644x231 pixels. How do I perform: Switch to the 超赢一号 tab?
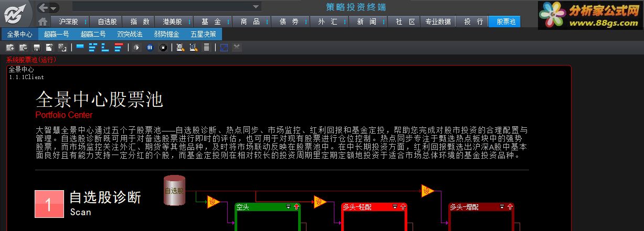[56, 34]
